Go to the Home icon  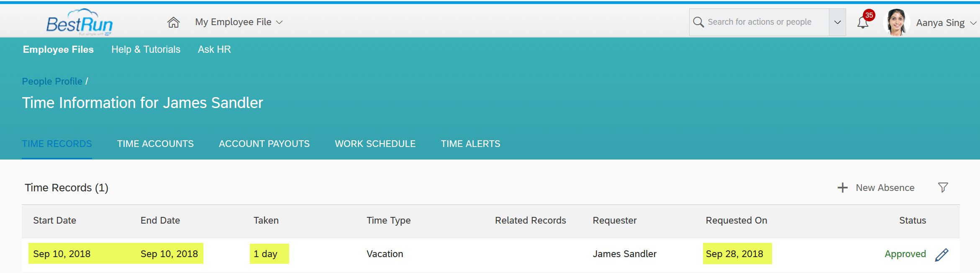tap(173, 22)
